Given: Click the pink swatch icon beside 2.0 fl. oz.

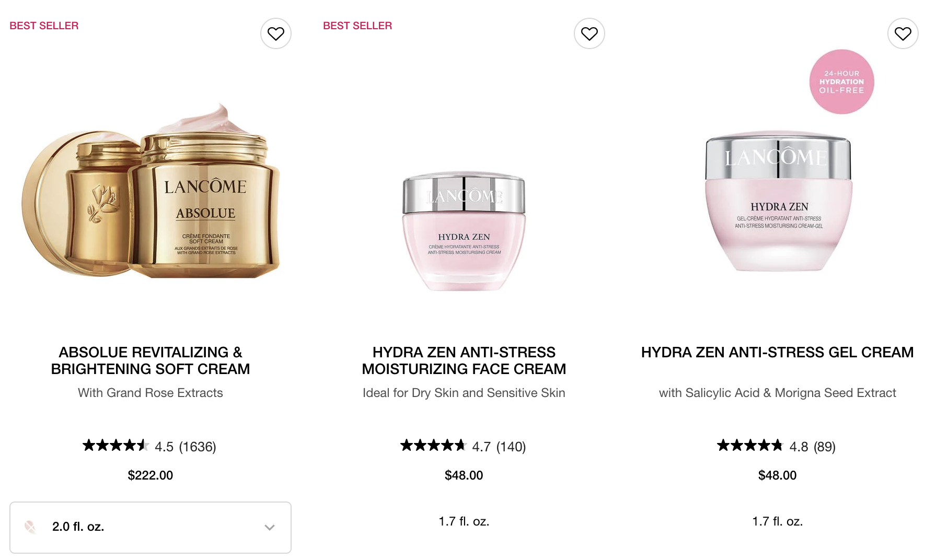Looking at the screenshot, I should [31, 527].
